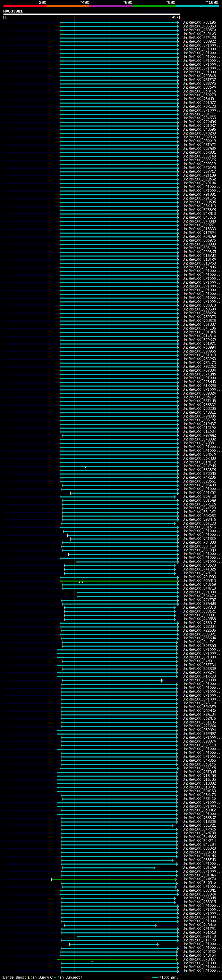Viewport: 222px width, 980px height.
Task: Click the UniRef100_P92963 label
Action: tap(199, 137)
